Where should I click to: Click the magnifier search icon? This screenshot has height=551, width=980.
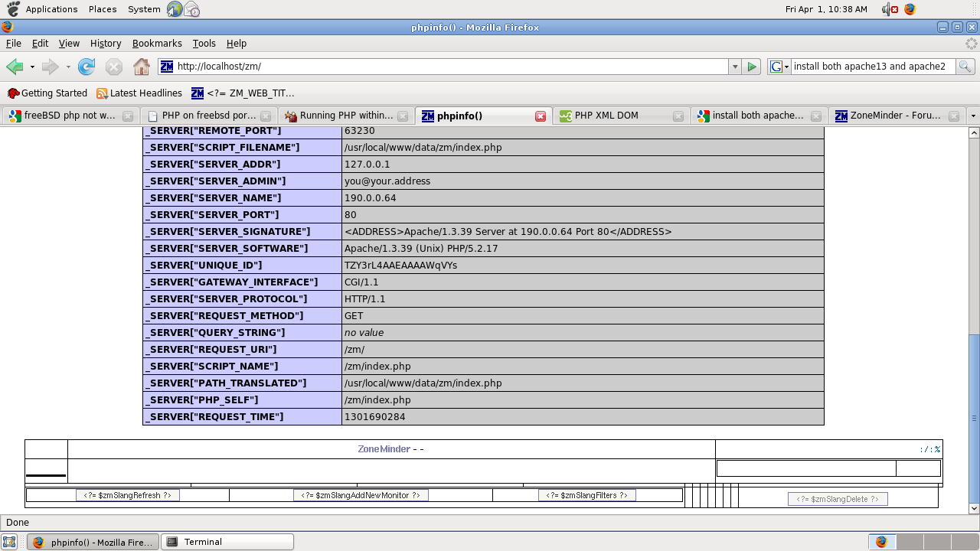coord(965,67)
